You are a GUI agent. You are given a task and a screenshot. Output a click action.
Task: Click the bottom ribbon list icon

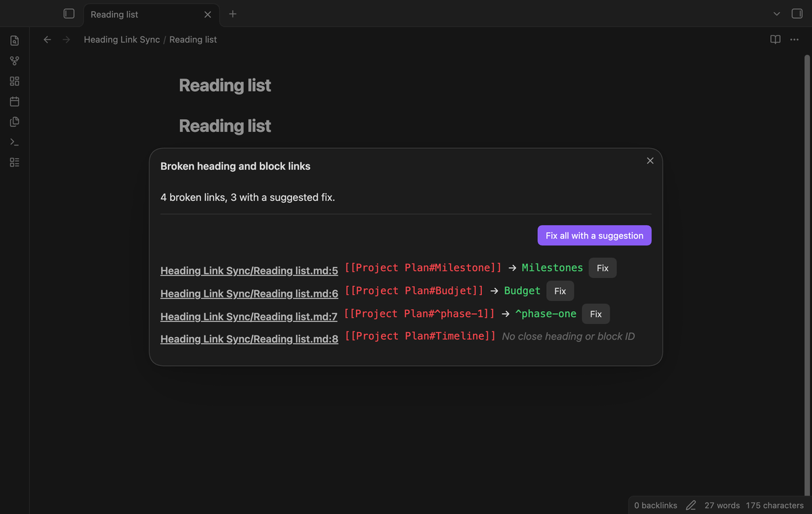[x=15, y=162]
